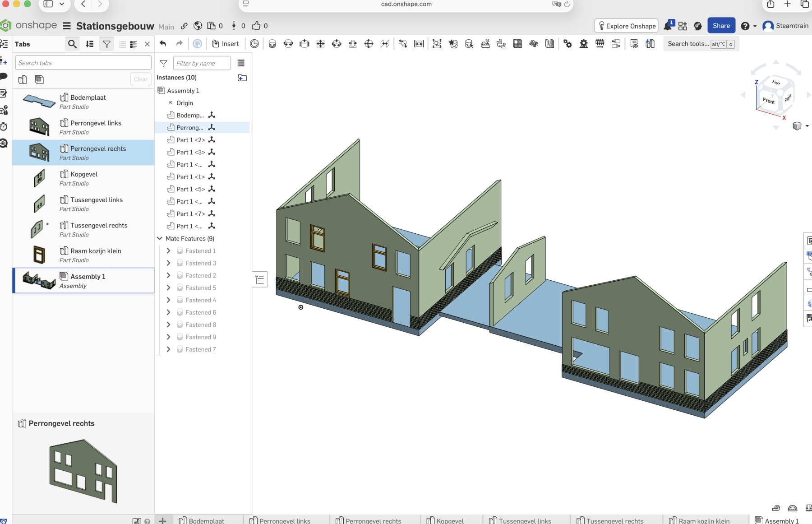Click the Explore Onshape button
This screenshot has width=812, height=524.
pos(626,26)
